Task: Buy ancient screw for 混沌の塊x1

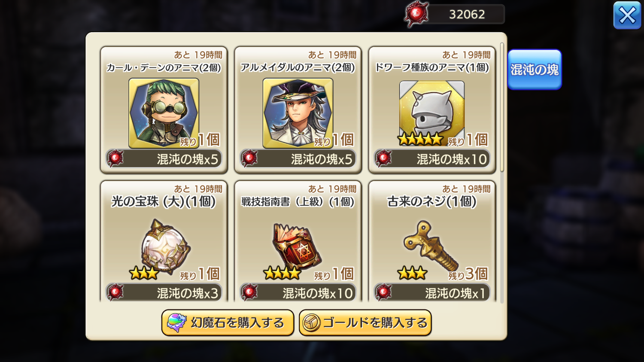Action: tap(432, 292)
